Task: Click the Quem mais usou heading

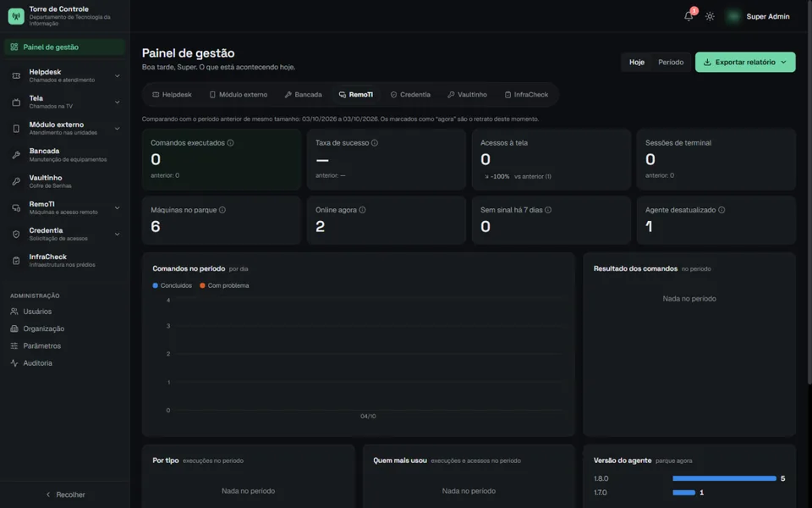Action: (x=400, y=461)
